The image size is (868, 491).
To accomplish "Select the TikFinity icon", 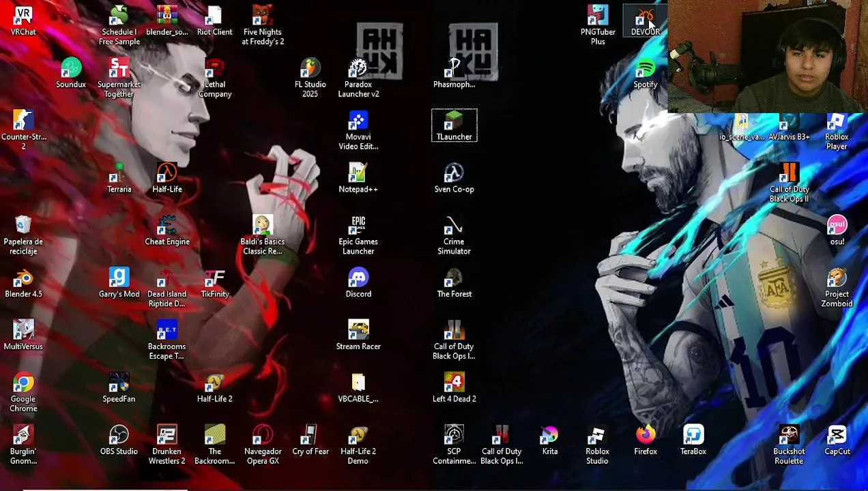I will pyautogui.click(x=215, y=283).
